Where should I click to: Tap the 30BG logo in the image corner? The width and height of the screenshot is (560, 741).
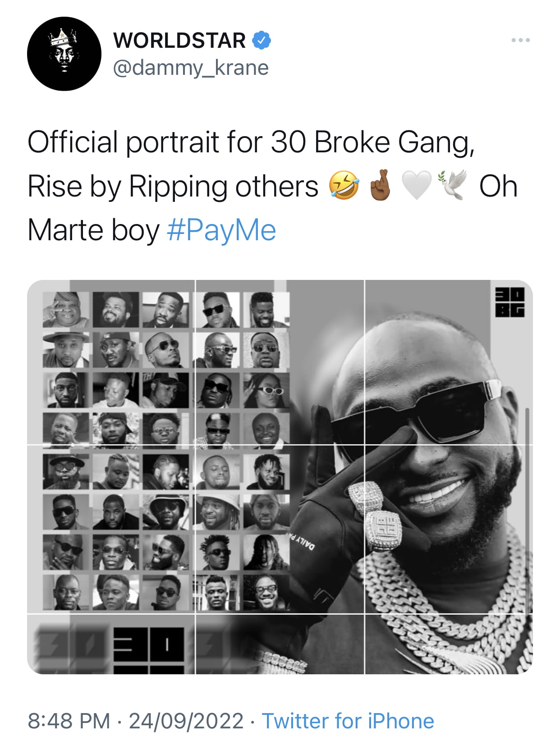coord(510,302)
